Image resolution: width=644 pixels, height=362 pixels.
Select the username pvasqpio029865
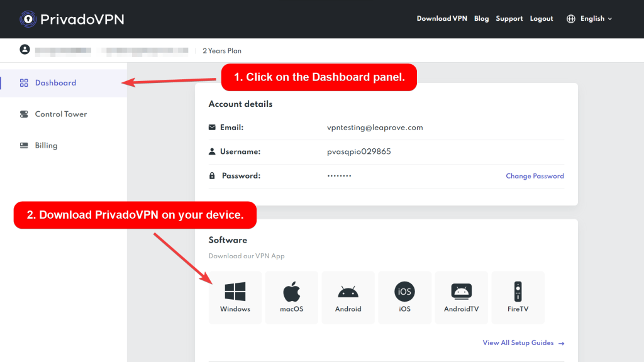tap(359, 152)
